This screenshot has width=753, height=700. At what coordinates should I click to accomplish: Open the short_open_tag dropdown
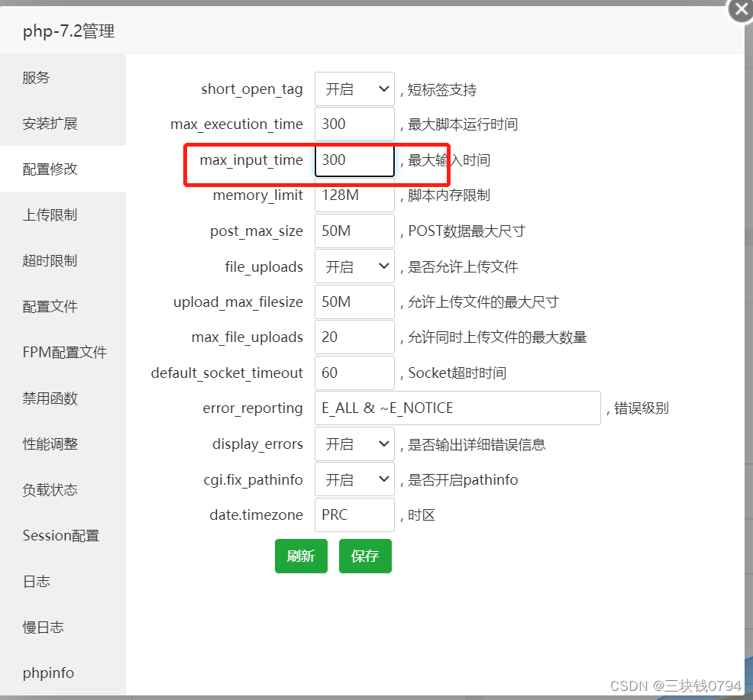click(x=354, y=89)
